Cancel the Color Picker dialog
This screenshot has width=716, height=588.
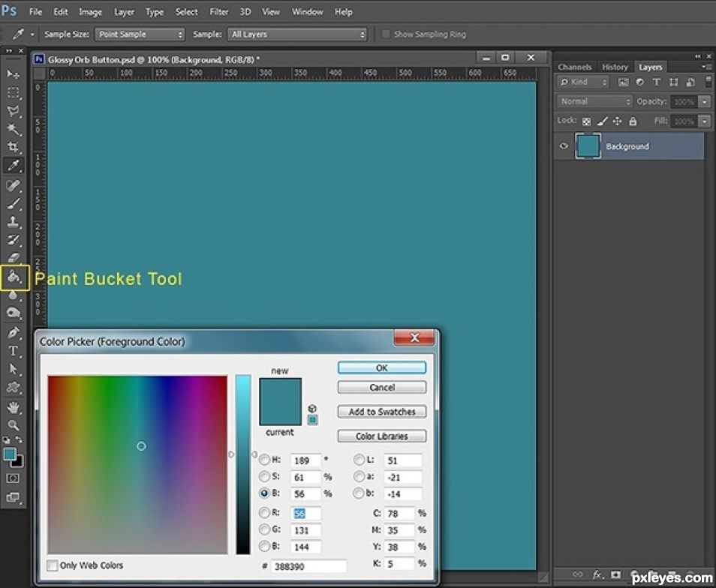click(x=382, y=388)
